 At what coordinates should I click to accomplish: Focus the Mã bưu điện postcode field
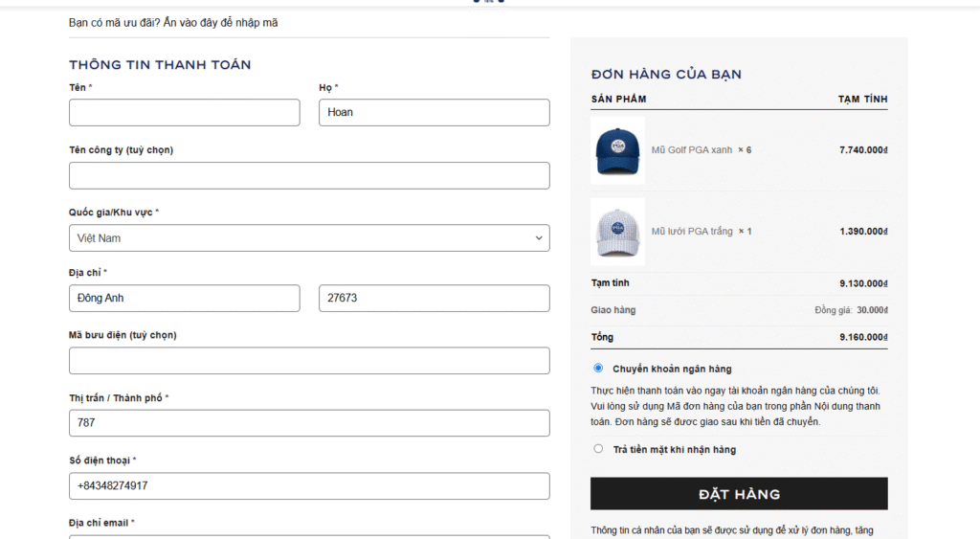tap(309, 361)
